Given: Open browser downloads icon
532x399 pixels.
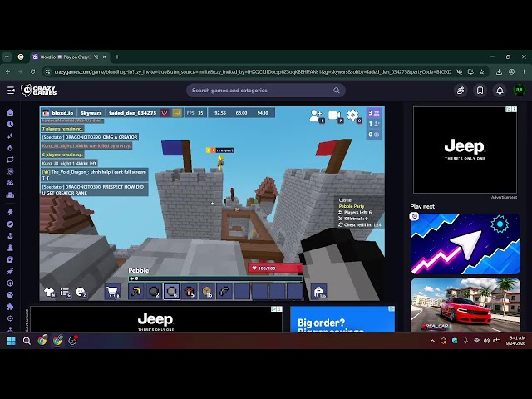Looking at the screenshot, I should (499, 72).
